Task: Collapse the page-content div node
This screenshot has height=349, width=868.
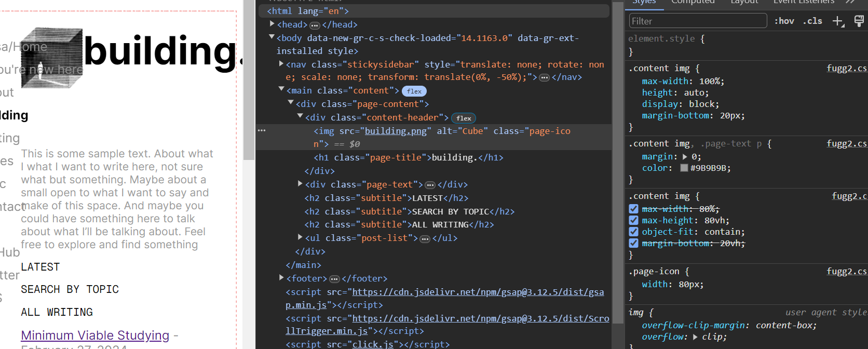Action: [291, 103]
